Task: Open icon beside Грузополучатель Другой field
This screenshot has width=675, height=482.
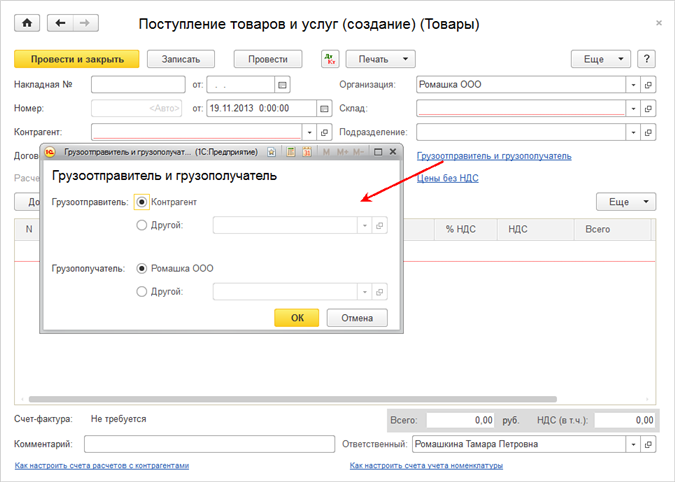Action: click(379, 292)
